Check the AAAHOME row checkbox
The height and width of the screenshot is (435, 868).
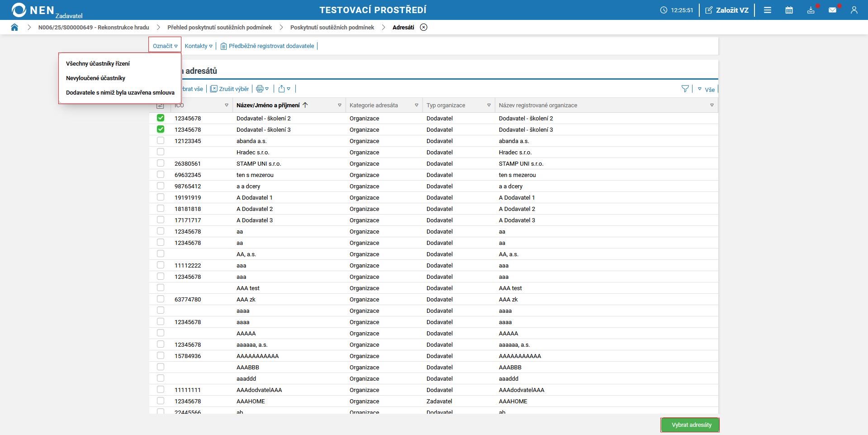[x=161, y=401]
